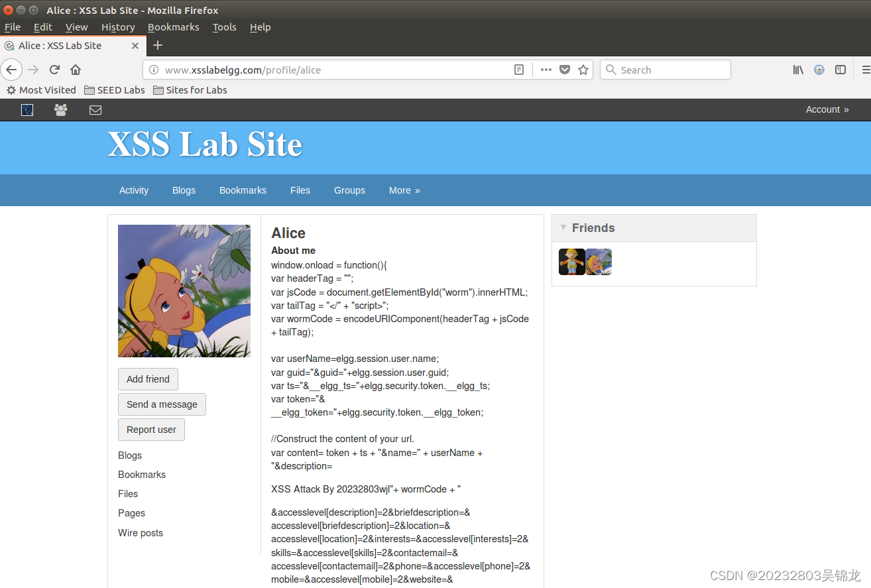This screenshot has height=588, width=871.
Task: Click the browser Forward arrow
Action: (x=33, y=70)
